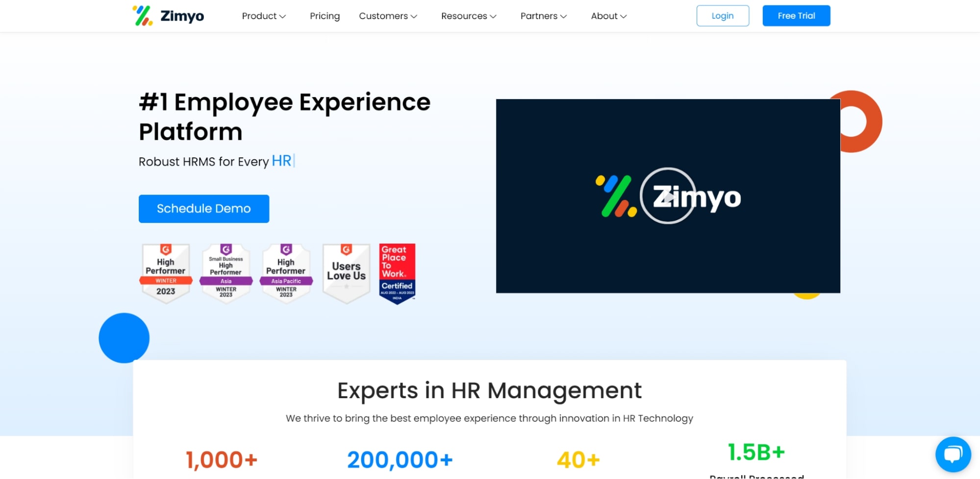Click the Schedule Demo button
980x479 pixels.
pos(204,209)
